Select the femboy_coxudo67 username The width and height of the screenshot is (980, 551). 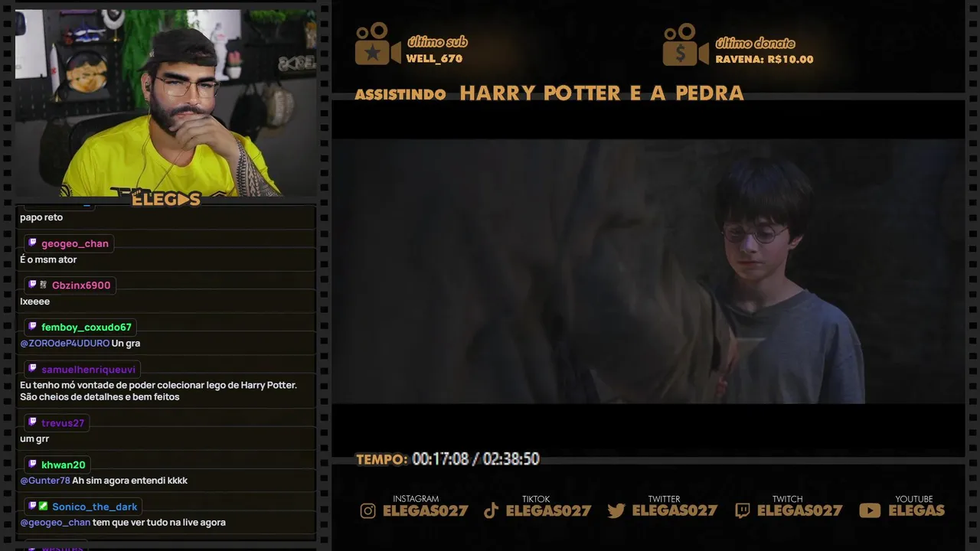coord(87,327)
